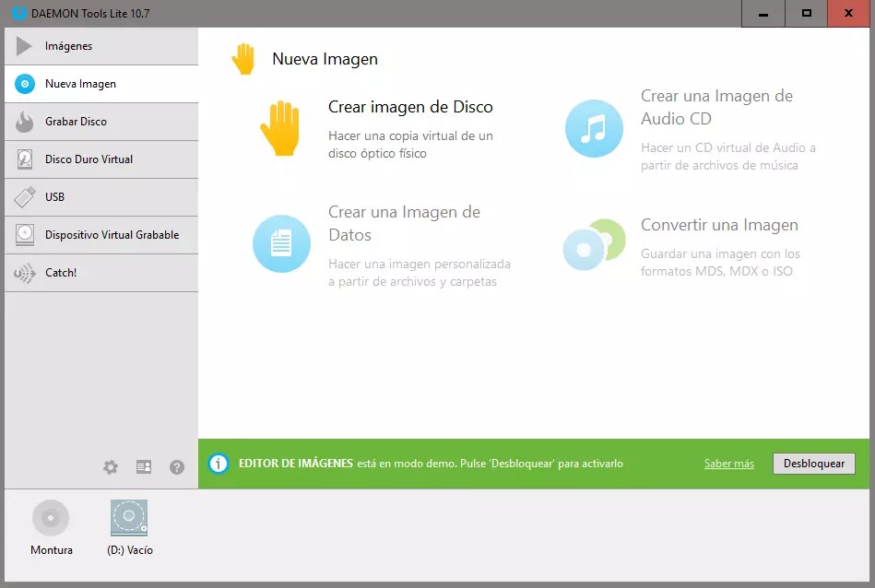Click the Catch! wireless icon
This screenshot has height=588, width=875.
pyautogui.click(x=25, y=273)
